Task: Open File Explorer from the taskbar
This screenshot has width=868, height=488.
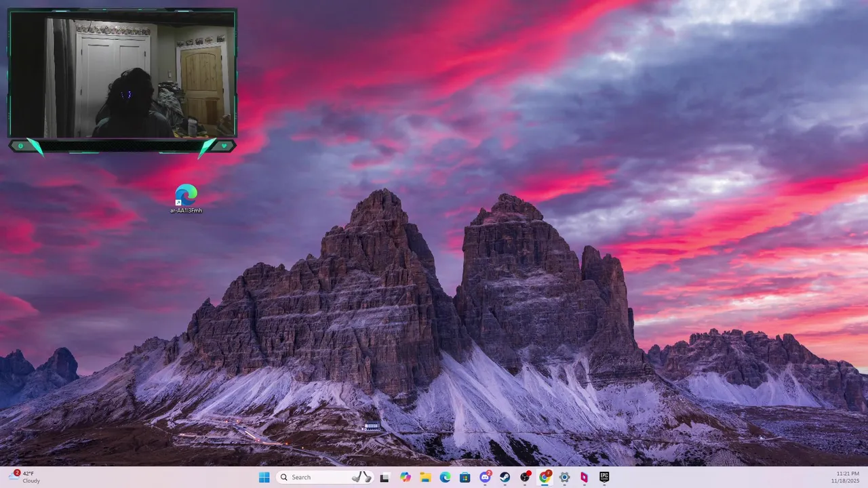Action: tap(425, 477)
